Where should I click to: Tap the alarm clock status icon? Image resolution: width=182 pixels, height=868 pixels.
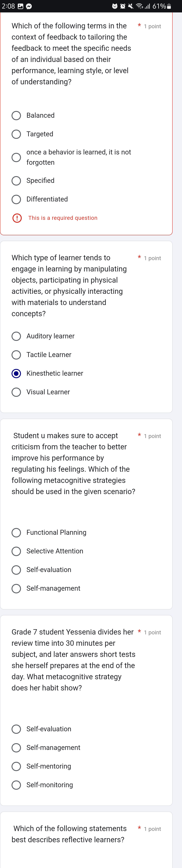123,6
